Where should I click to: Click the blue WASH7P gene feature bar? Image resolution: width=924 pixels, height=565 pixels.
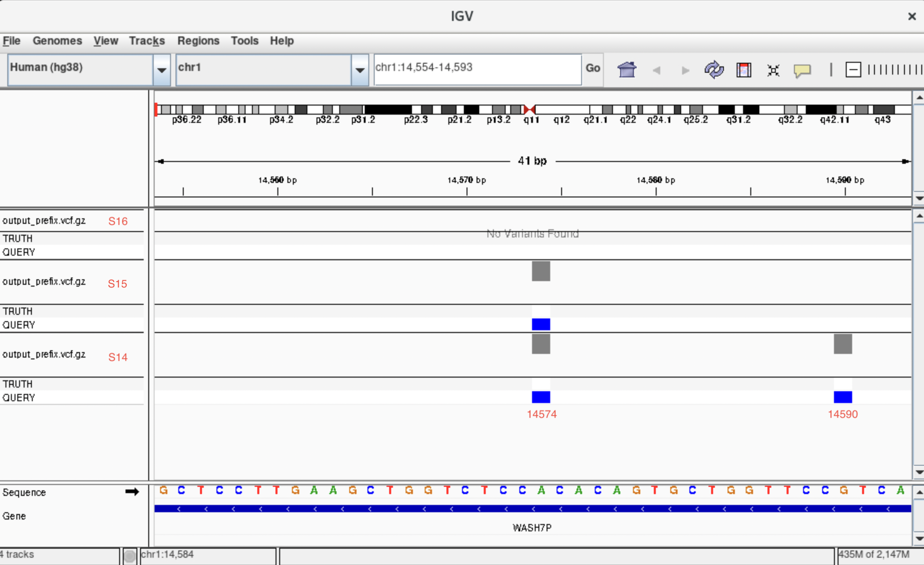pos(532,509)
